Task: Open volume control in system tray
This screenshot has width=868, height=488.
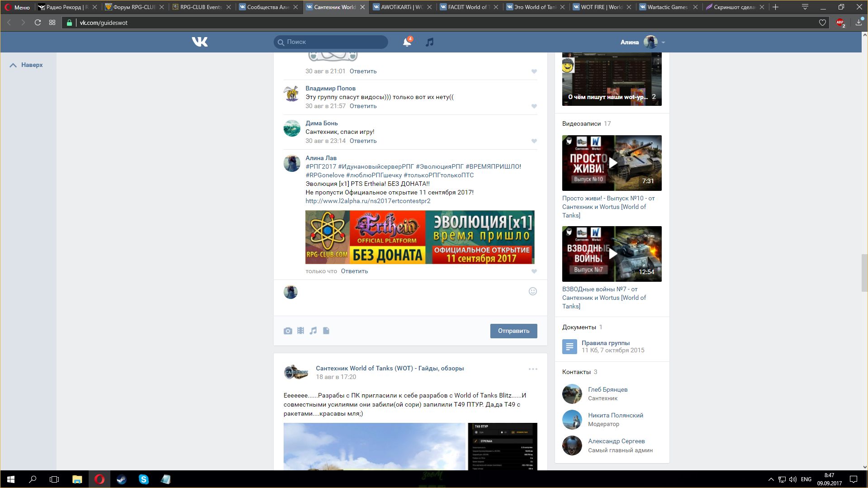Action: tap(793, 479)
